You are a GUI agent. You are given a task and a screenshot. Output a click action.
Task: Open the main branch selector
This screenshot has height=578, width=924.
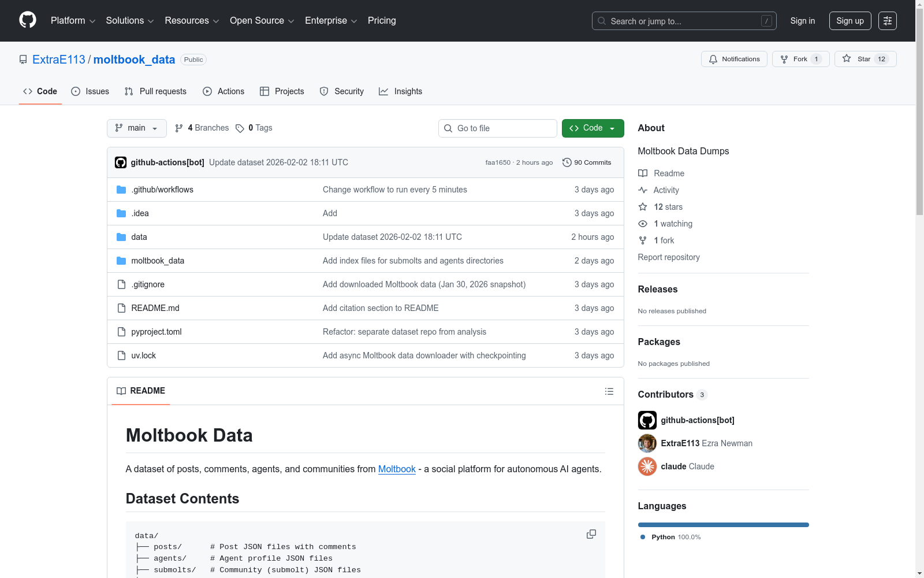click(x=137, y=128)
